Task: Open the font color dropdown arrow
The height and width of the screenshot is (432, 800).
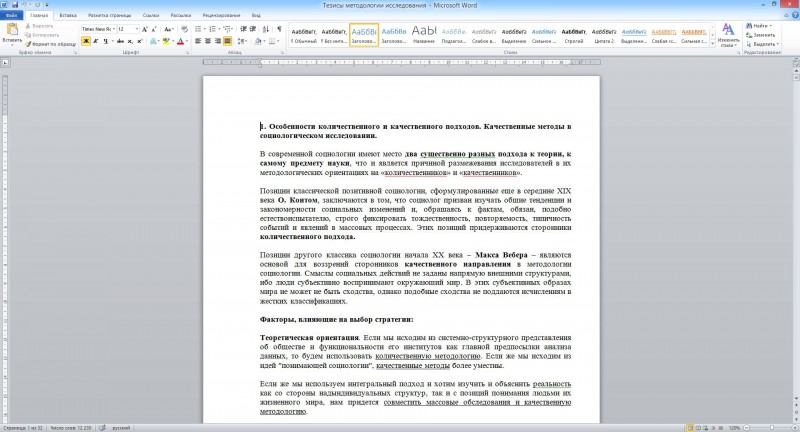Action: pyautogui.click(x=186, y=41)
